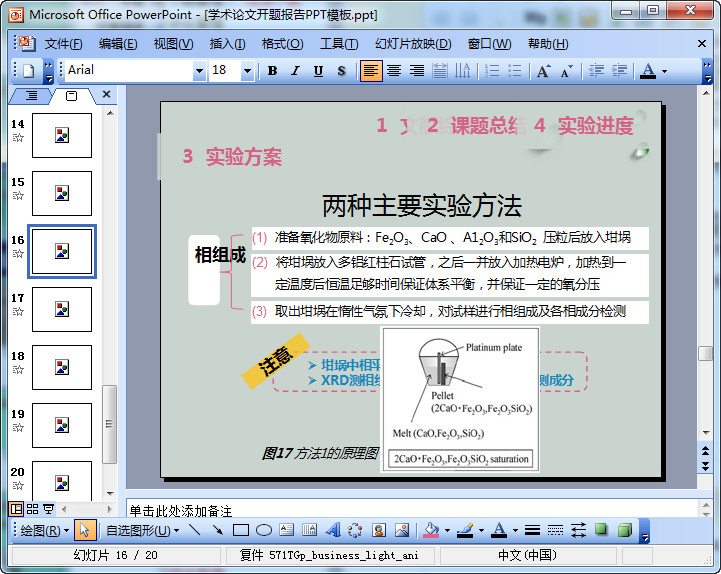Toggle text Shadow formatting

341,71
